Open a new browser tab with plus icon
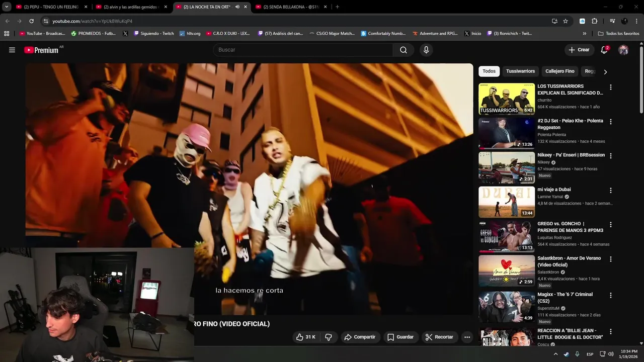Viewport: 644px width, 362px height. click(x=337, y=7)
